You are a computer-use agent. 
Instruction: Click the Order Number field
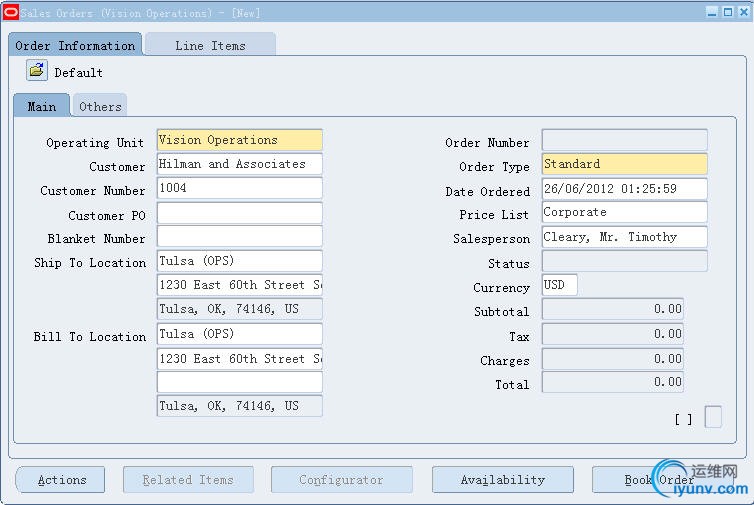(x=625, y=140)
